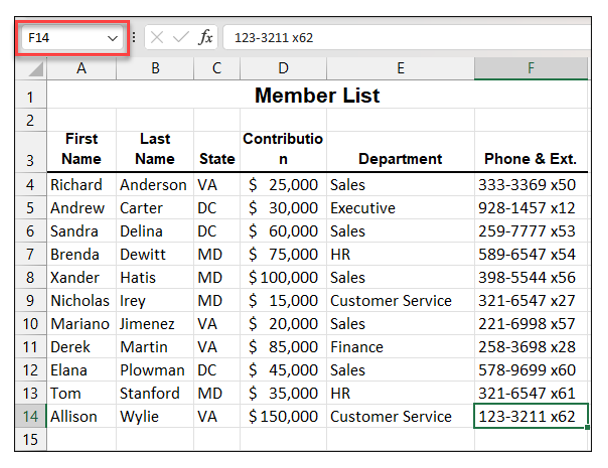
Task: Select the cell containing Xander
Action: click(x=81, y=278)
